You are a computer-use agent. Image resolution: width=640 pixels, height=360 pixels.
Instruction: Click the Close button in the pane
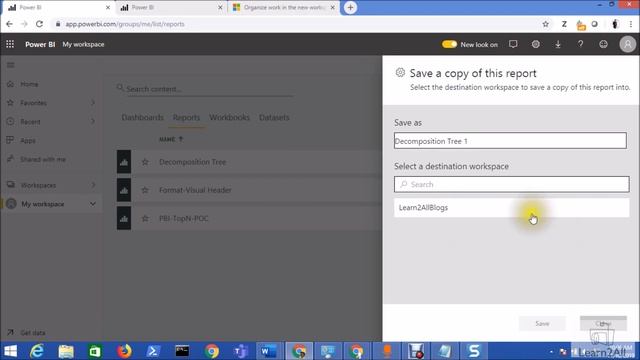click(x=603, y=324)
